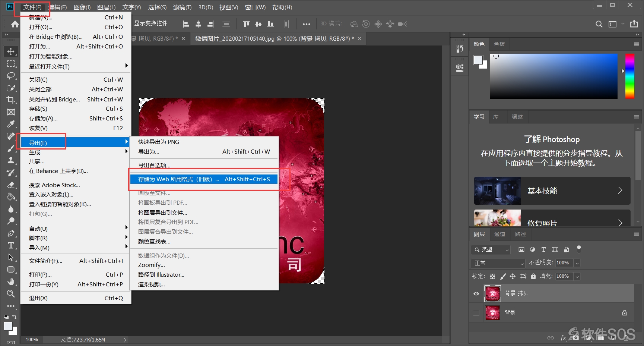Click the align horizontal centers icon
Viewport: 644px width, 346px height.
(198, 24)
